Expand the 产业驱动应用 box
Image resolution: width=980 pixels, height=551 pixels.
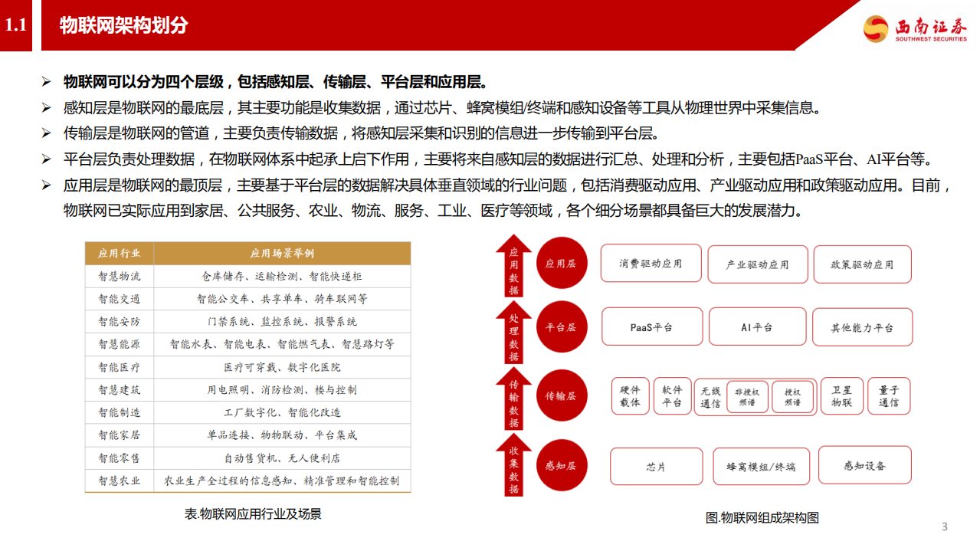757,263
